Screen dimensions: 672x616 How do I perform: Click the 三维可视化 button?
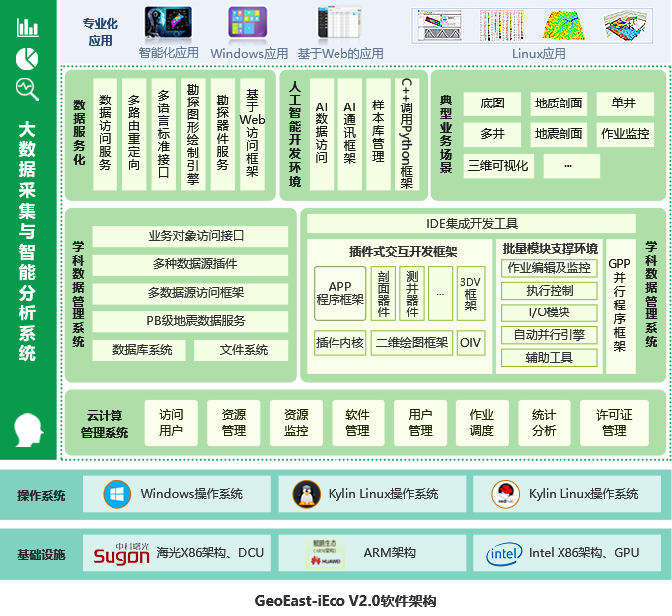coord(498,165)
